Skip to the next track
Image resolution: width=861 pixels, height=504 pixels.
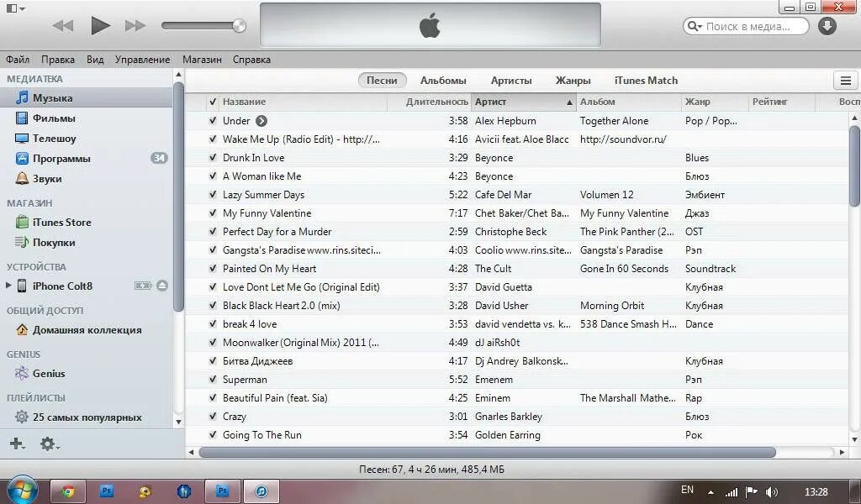pyautogui.click(x=135, y=26)
